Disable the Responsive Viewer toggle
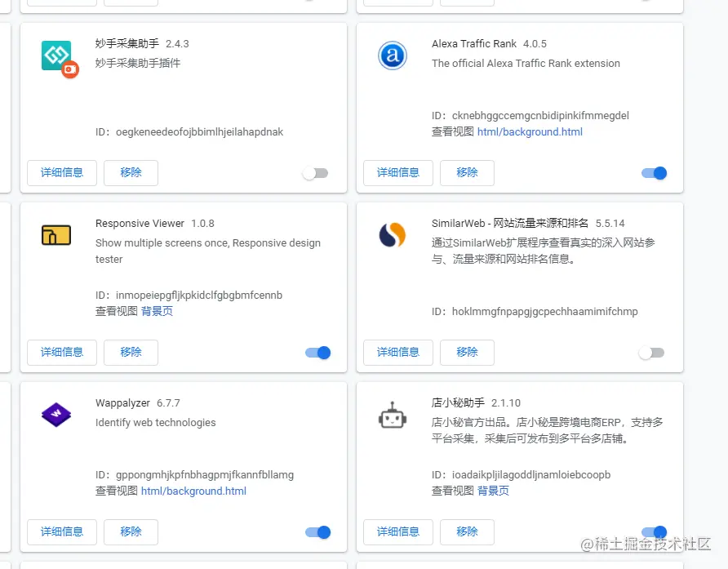This screenshot has width=728, height=569. click(318, 353)
